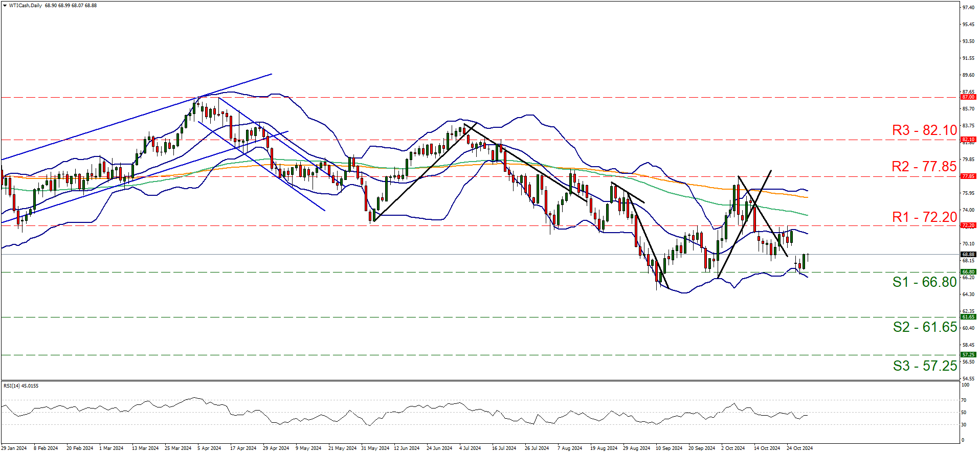Image resolution: width=980 pixels, height=454 pixels.
Task: Click the 24 Oct 2024 date on time axis
Action: [799, 448]
